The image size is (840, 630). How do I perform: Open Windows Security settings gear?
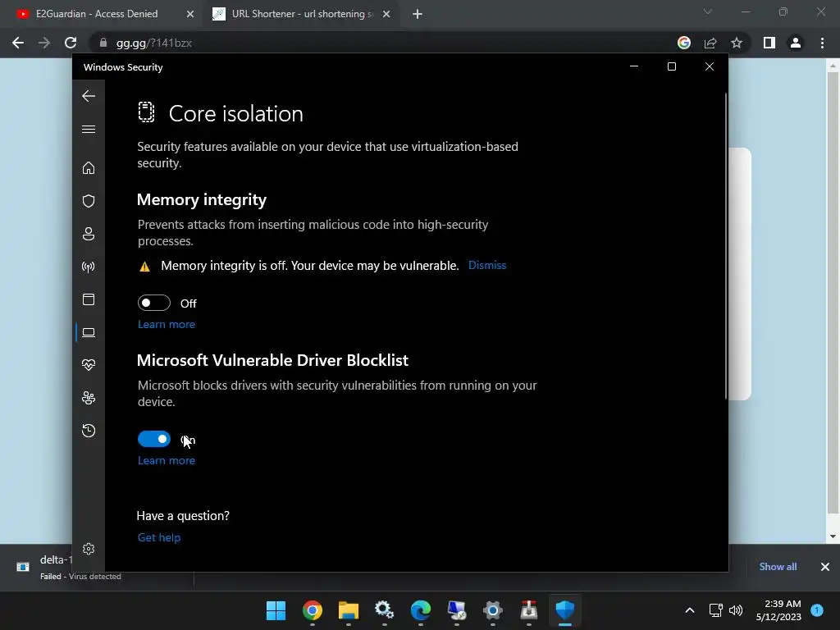(89, 549)
